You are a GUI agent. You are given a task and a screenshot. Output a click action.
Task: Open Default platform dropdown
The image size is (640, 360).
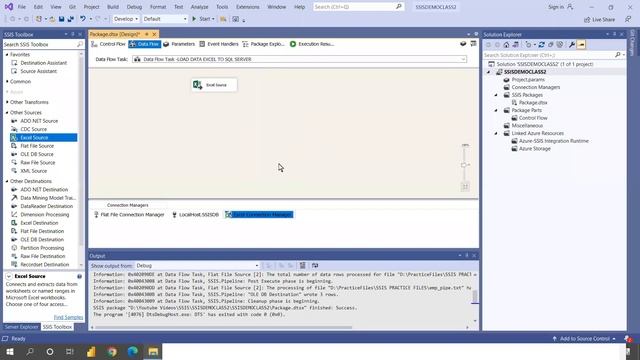165,19
